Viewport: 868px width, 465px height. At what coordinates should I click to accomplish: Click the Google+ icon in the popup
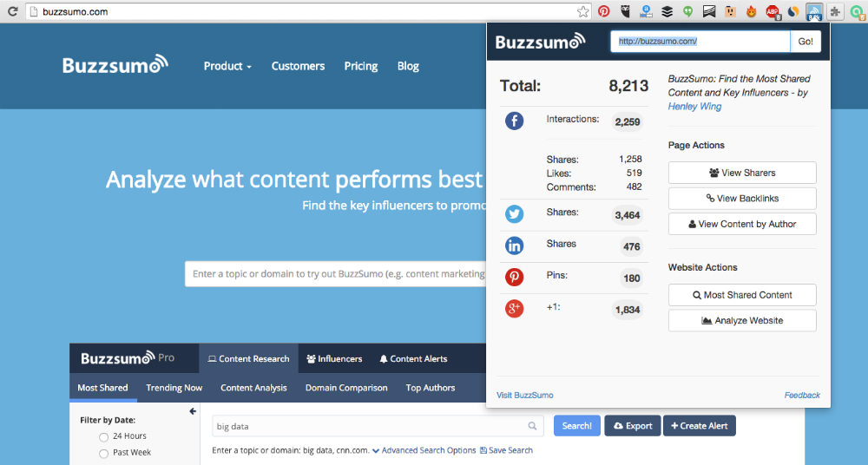click(x=514, y=308)
